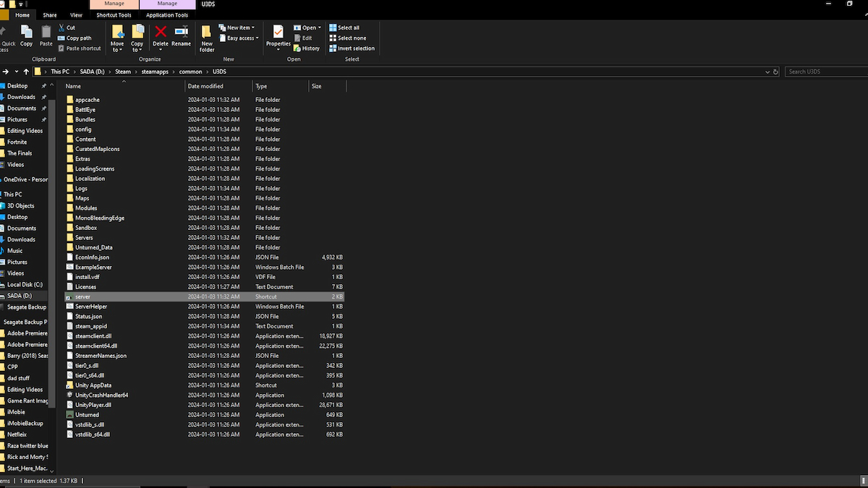Open History in the Open group
The height and width of the screenshot is (488, 868).
click(307, 48)
